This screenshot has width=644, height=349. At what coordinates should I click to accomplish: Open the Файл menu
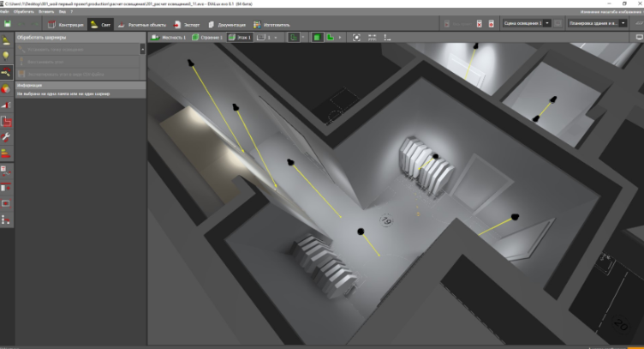click(x=4, y=11)
